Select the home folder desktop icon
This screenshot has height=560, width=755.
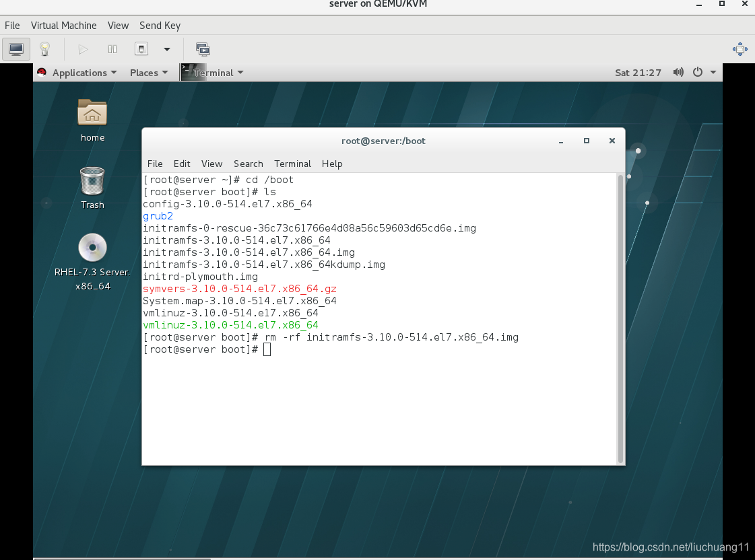pyautogui.click(x=92, y=120)
